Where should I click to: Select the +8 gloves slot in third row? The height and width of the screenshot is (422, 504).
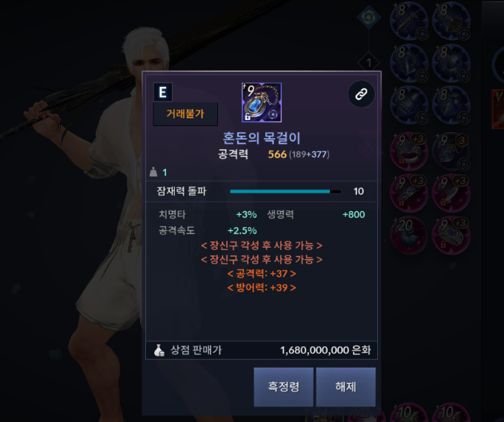(409, 105)
